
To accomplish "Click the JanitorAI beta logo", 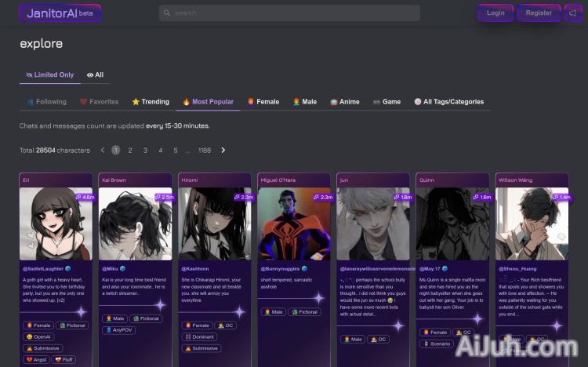I will coord(60,13).
